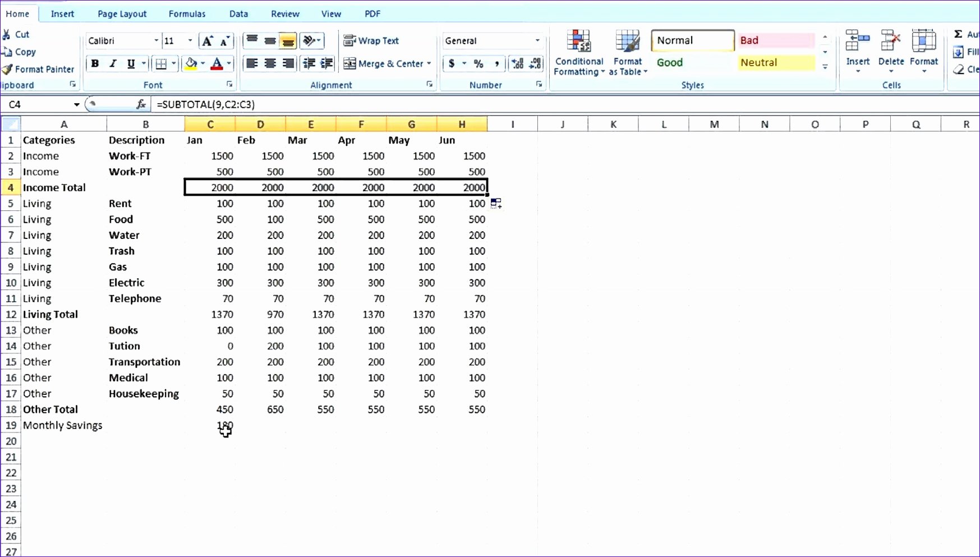Click the Orientation text angle icon
The image size is (980, 557).
coord(309,40)
